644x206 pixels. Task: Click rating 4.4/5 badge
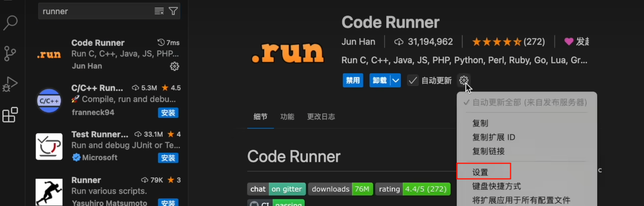coord(412,189)
